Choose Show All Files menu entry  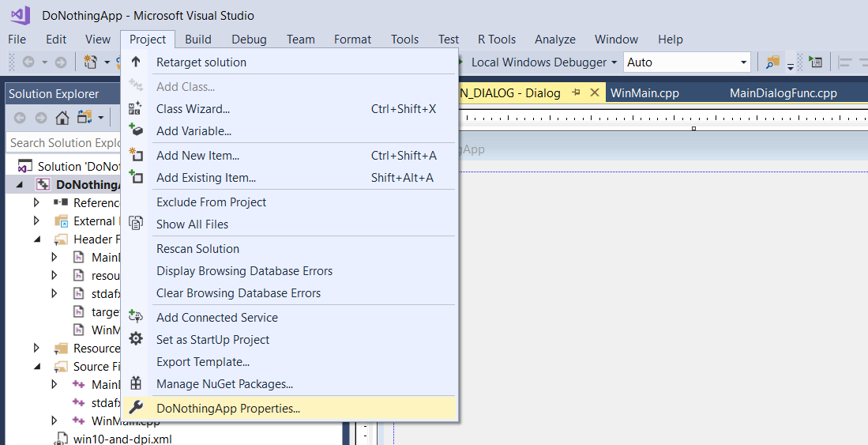click(x=289, y=224)
